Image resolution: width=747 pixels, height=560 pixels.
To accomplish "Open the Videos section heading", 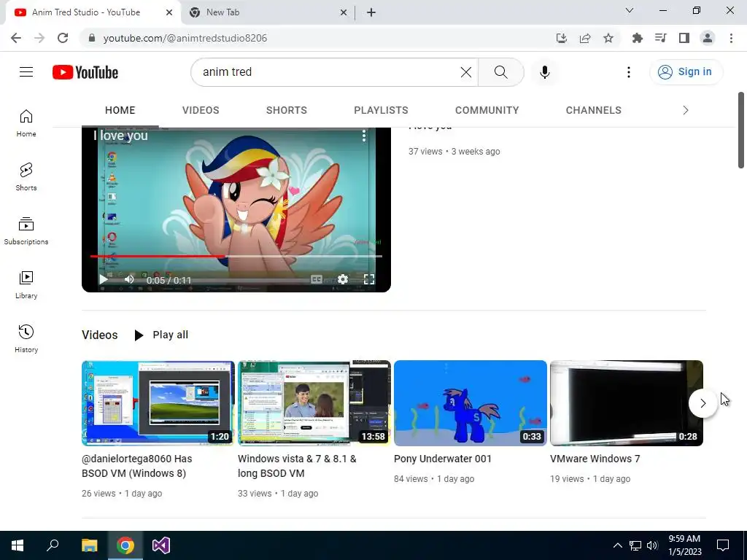I will [x=99, y=335].
